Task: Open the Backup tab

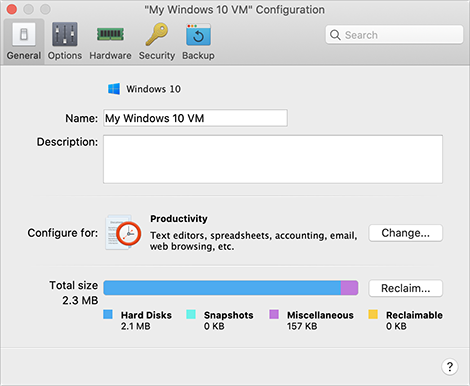Action: tap(198, 41)
